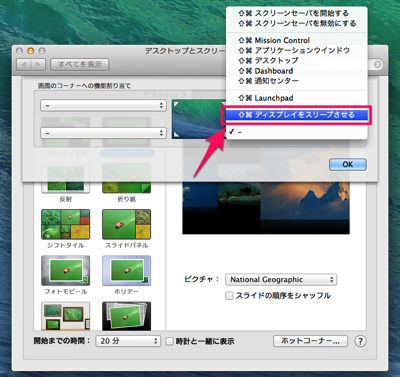Choose スクリーンセーバを無効にする menu entry
The height and width of the screenshot is (377, 400).
(x=297, y=23)
